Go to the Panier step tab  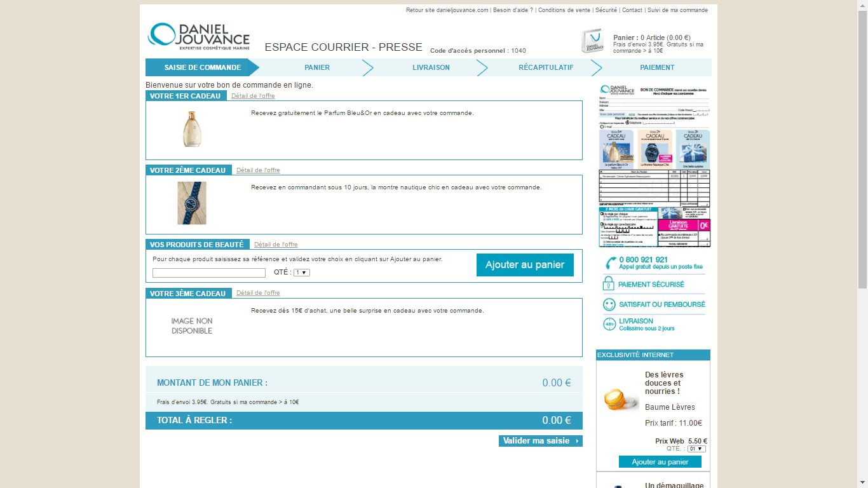click(316, 67)
